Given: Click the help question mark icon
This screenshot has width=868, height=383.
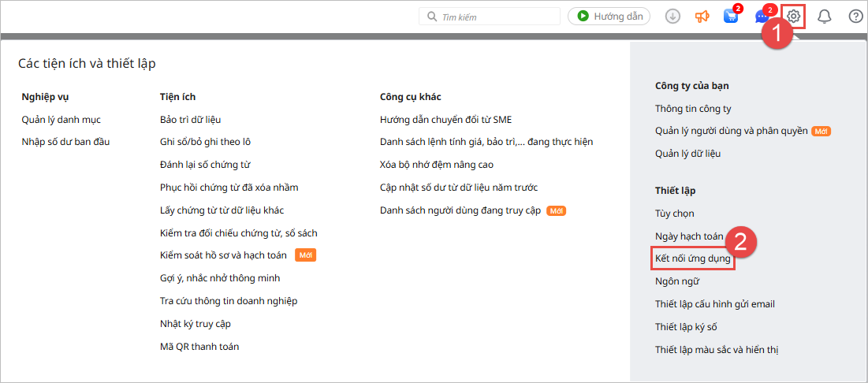Looking at the screenshot, I should 855,16.
